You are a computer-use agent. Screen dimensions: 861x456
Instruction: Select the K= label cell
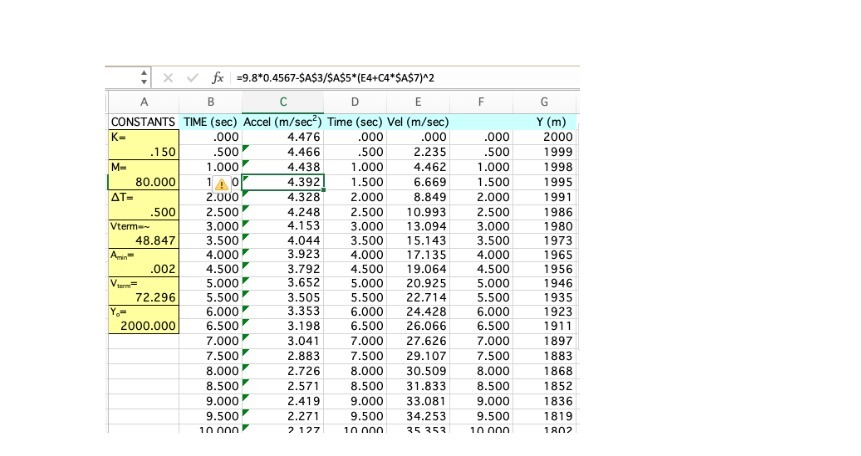[144, 137]
